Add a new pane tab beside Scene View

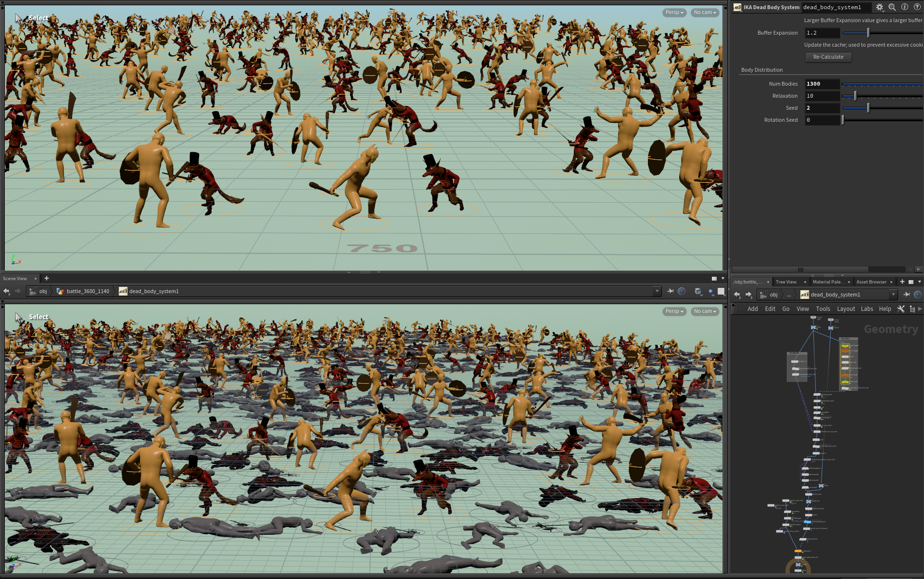[x=47, y=278]
